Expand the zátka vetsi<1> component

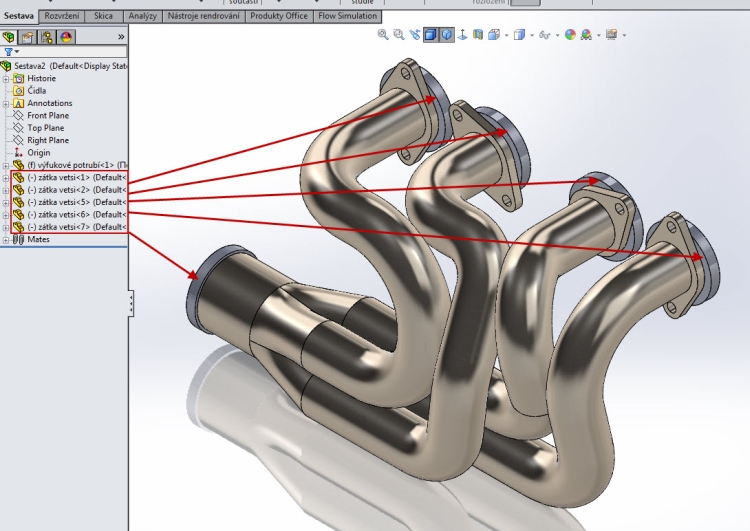pyautogui.click(x=6, y=177)
